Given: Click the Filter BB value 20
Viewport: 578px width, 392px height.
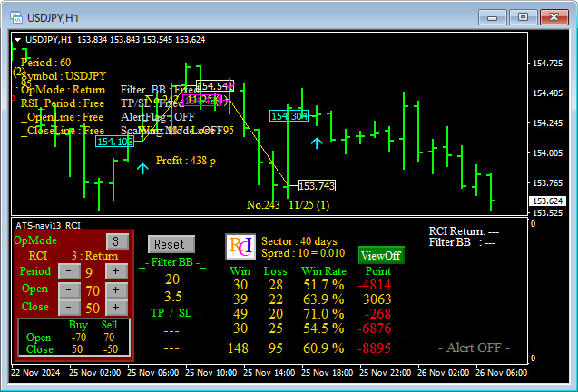Looking at the screenshot, I should point(172,279).
